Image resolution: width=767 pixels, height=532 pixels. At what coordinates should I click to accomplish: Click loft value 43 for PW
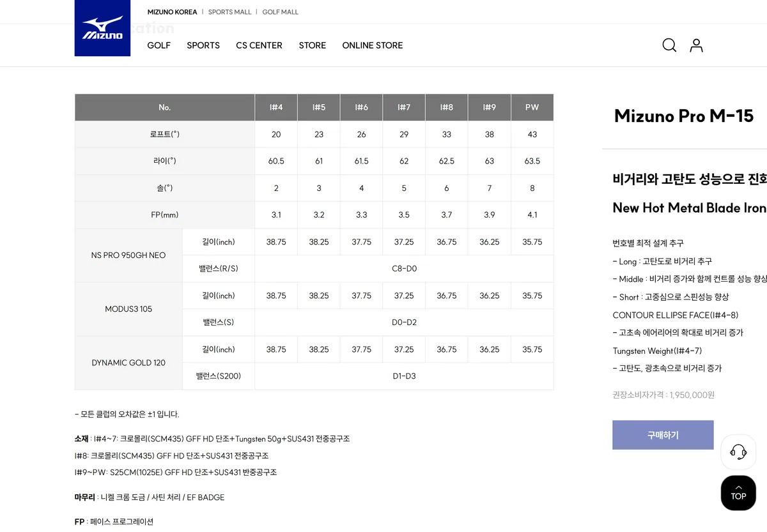[x=532, y=134]
